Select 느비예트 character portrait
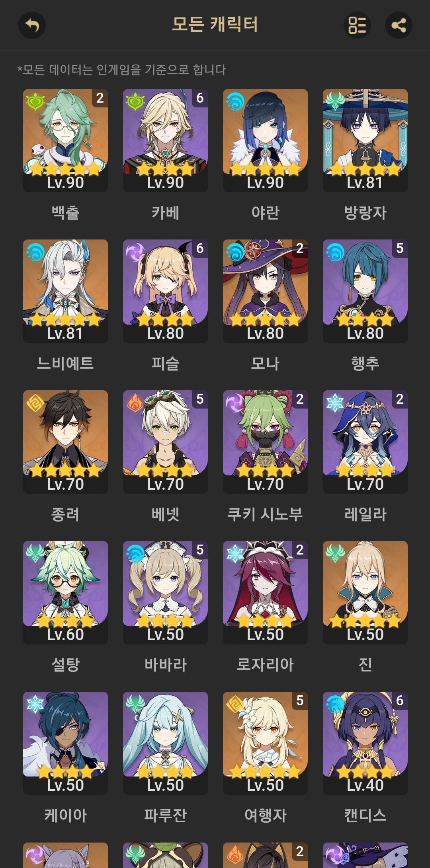Viewport: 430px width, 868px height. (65, 291)
